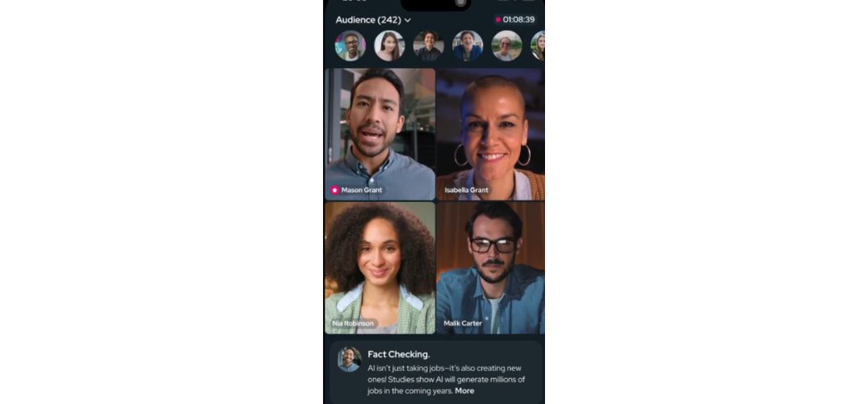Click the Malik Carter name label
The image size is (868, 404).
[x=463, y=323]
